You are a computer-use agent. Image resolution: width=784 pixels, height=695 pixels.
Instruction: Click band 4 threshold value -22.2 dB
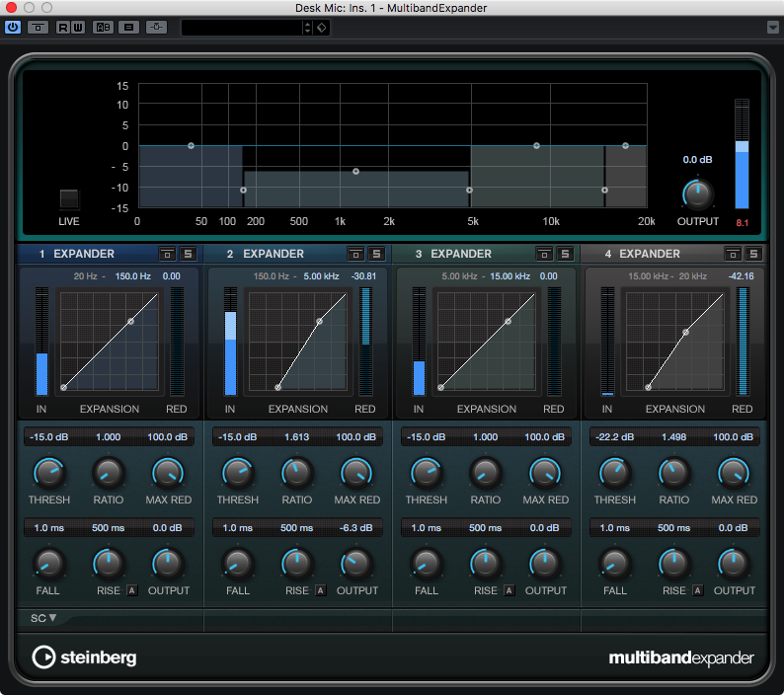pyautogui.click(x=614, y=437)
